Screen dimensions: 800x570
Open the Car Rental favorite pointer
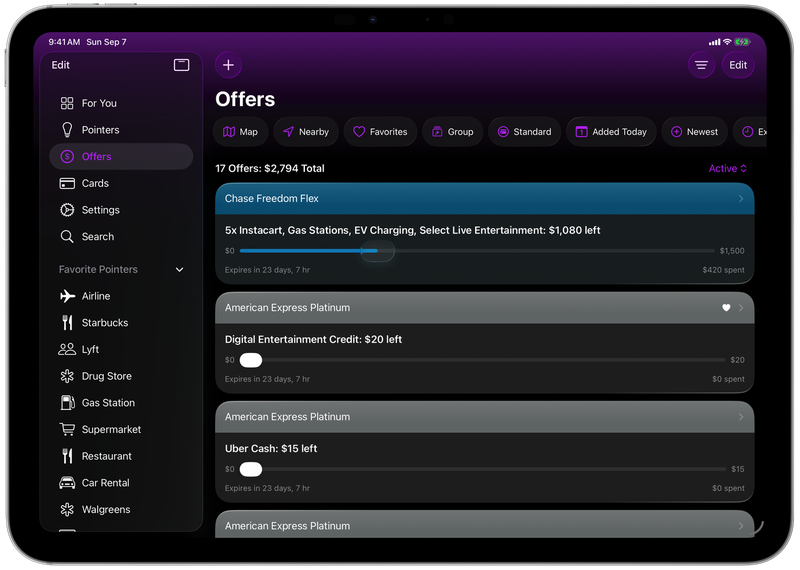click(121, 483)
